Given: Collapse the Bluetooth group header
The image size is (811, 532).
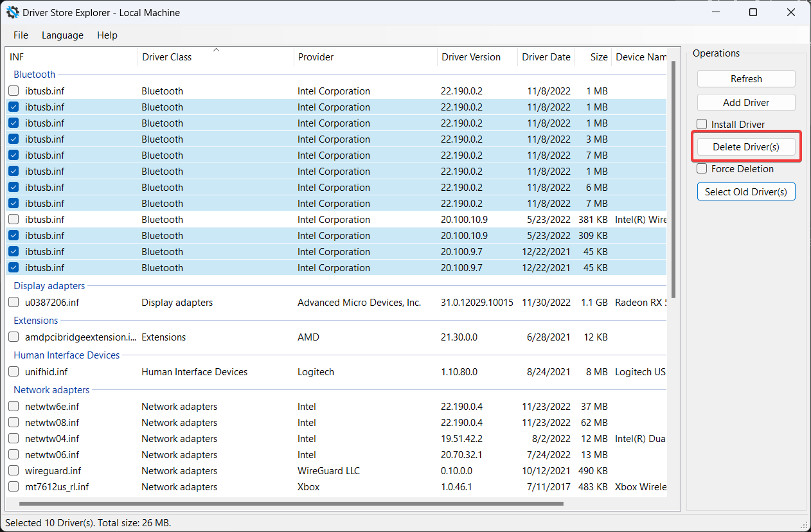Looking at the screenshot, I should [35, 75].
